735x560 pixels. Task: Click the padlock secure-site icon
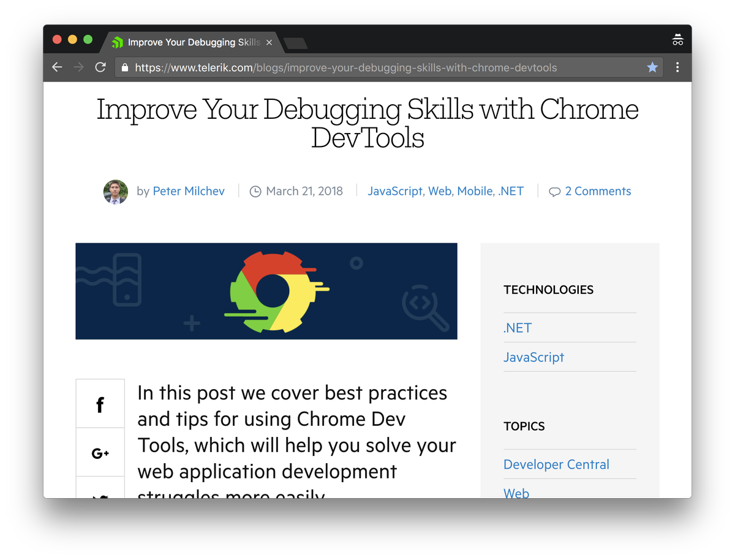click(x=125, y=67)
